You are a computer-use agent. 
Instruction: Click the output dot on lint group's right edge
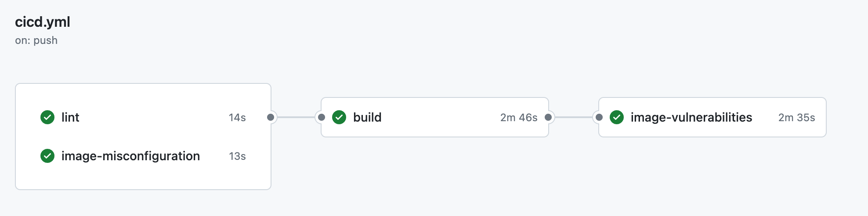coord(271,117)
